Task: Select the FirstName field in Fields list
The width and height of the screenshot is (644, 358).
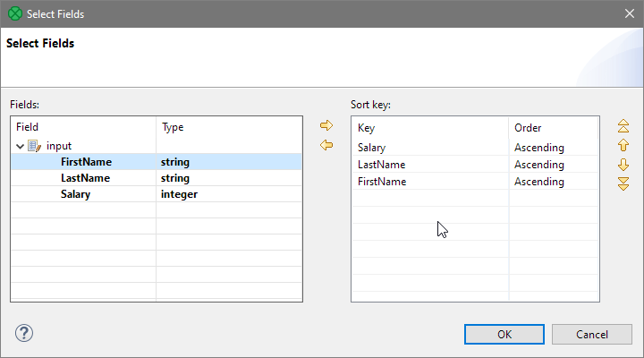Action: click(85, 162)
